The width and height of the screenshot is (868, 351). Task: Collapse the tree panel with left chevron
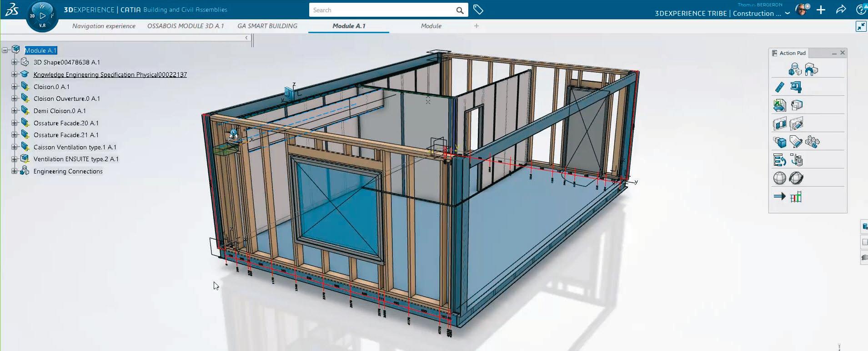(246, 38)
